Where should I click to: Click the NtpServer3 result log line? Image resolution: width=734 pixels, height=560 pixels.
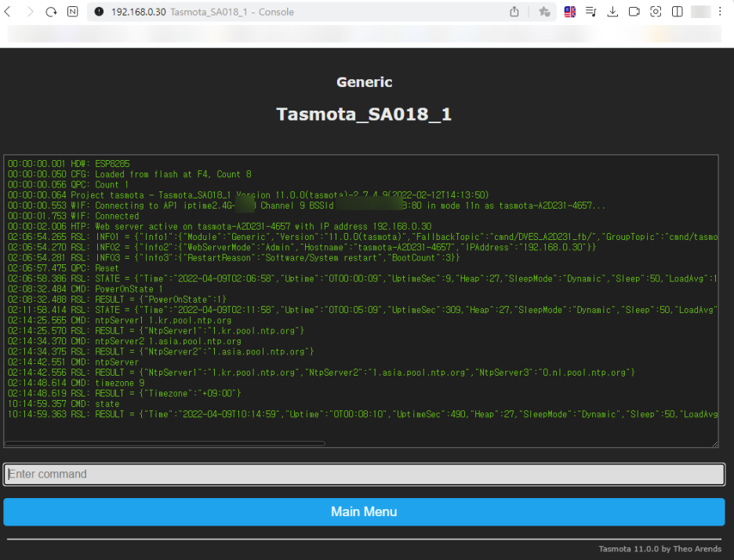(x=322, y=373)
